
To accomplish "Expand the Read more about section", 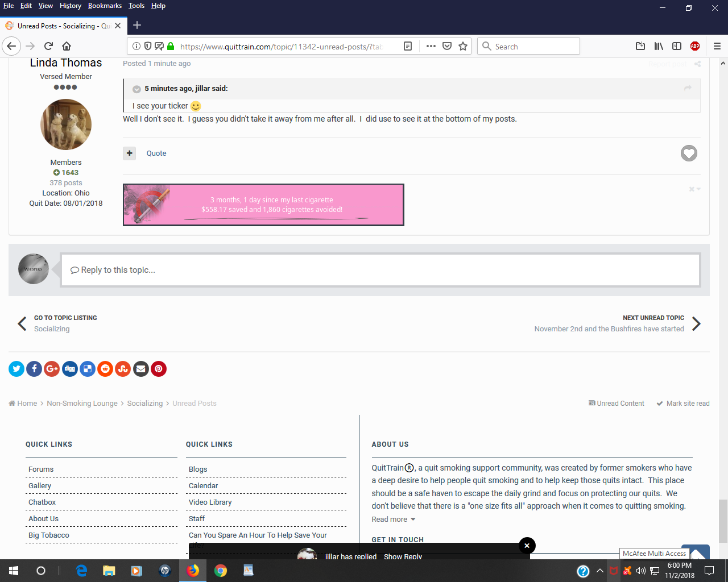I will [x=394, y=519].
